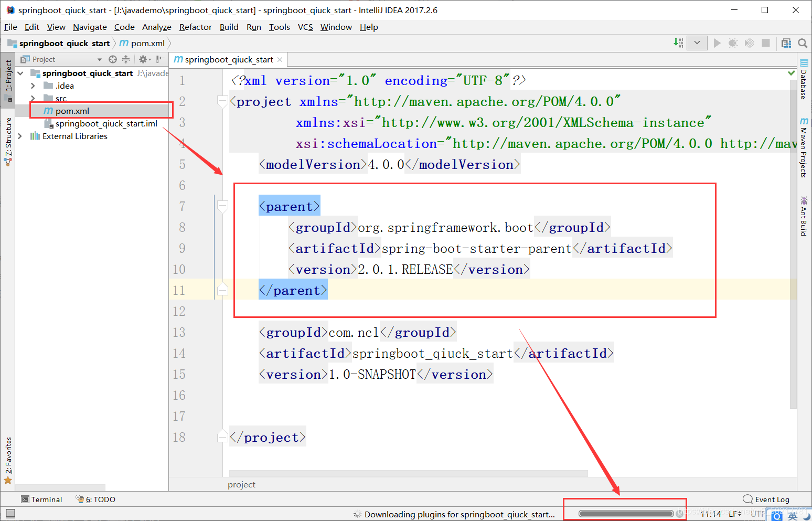Open the Project Structure icon
812x521 pixels.
click(786, 43)
